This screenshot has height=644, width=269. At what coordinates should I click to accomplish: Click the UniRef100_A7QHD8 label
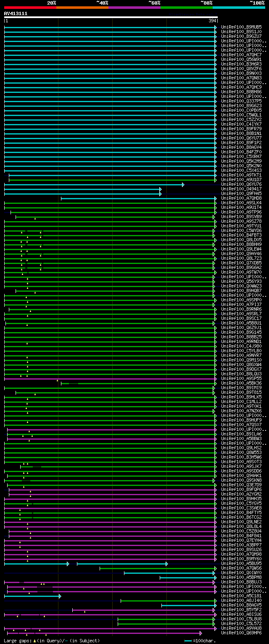tap(241, 198)
